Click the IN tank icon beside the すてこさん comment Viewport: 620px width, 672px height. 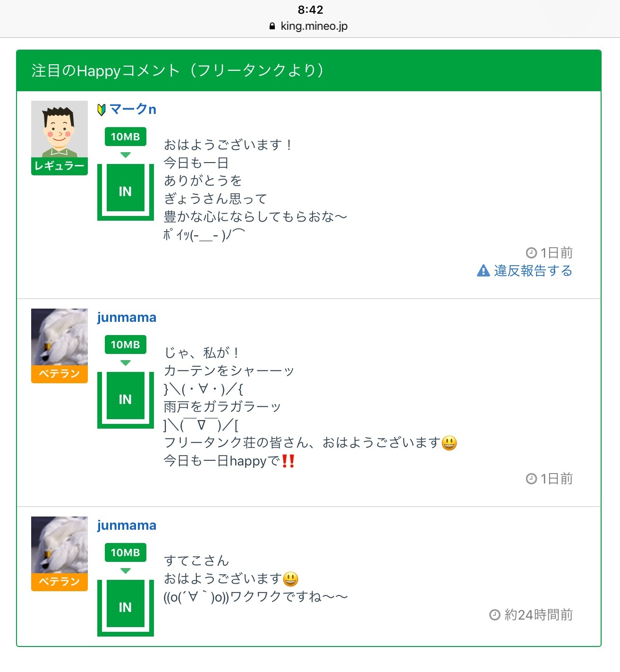pos(125,607)
